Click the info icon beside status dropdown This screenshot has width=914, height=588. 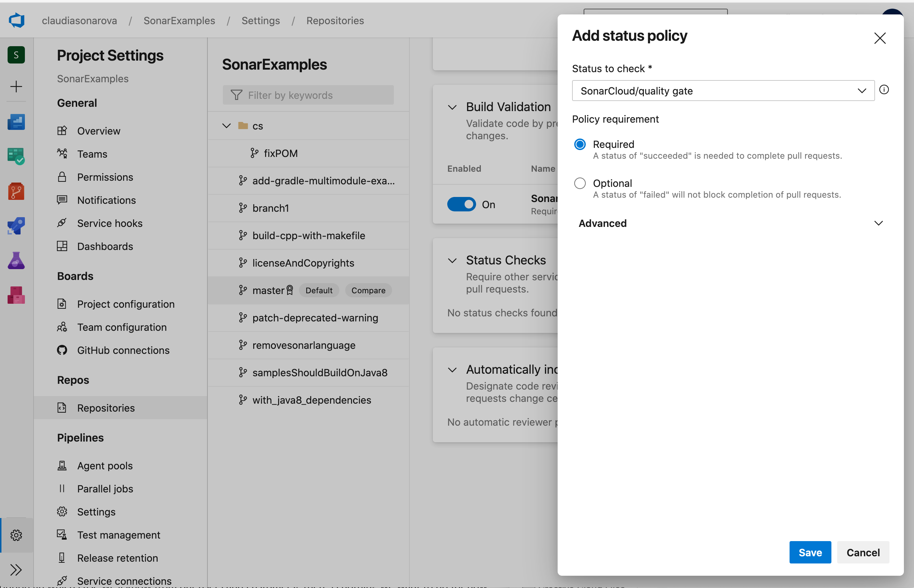pos(884,90)
